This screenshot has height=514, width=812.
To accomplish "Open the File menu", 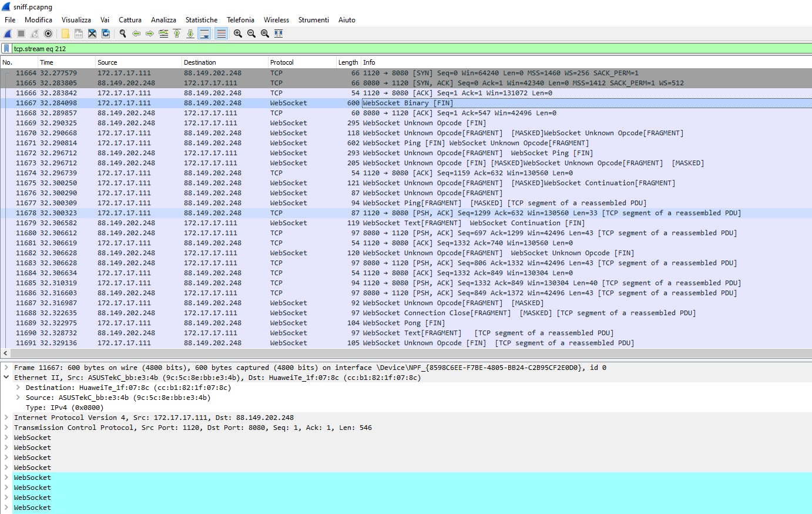I will pos(10,20).
